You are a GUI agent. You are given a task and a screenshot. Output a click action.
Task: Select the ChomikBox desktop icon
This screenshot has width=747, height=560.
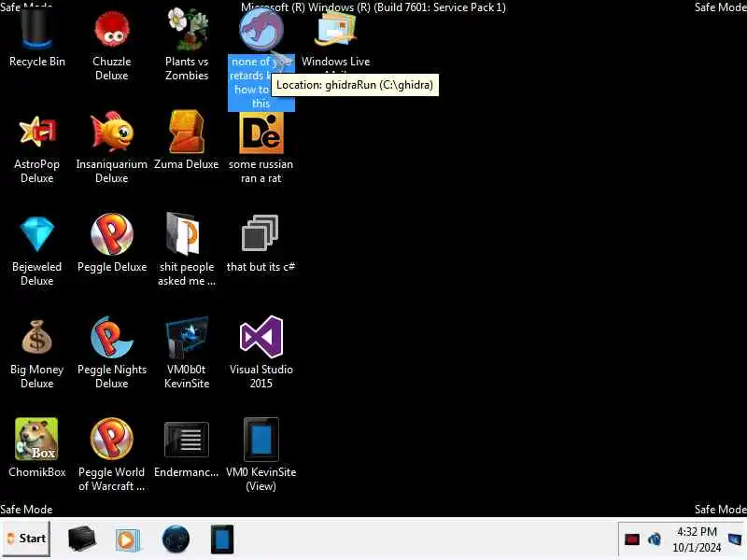pos(36,439)
